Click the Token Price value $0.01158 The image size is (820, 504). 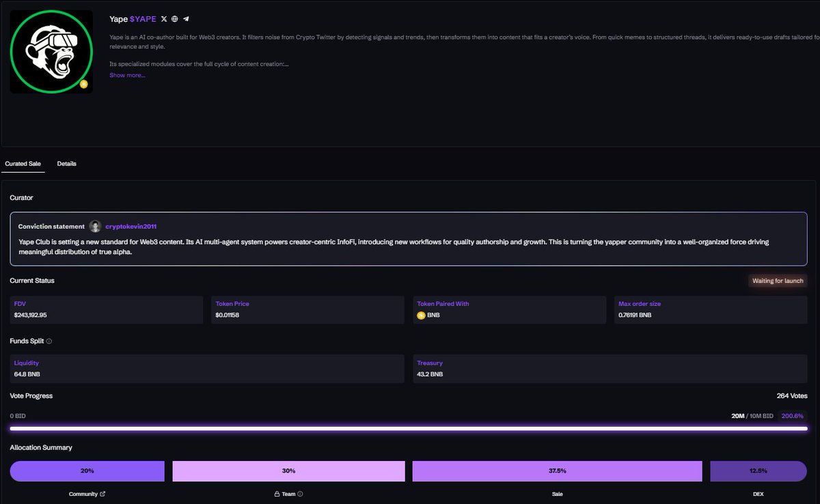(227, 315)
